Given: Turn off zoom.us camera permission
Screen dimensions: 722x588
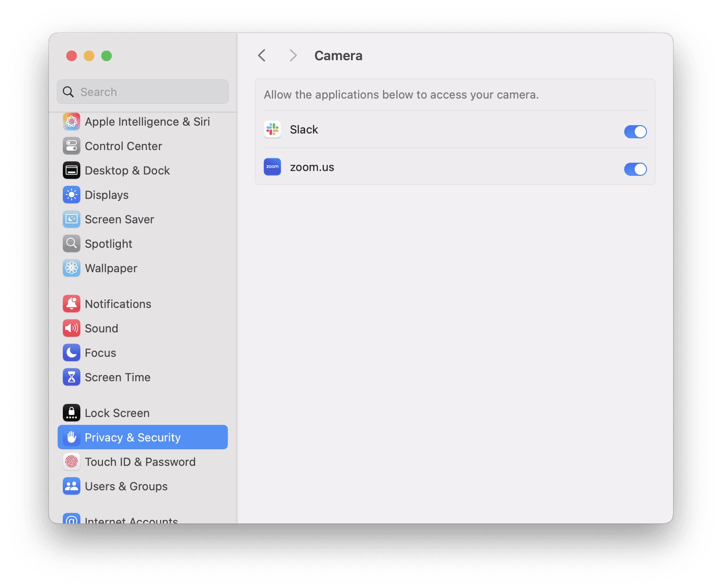Looking at the screenshot, I should pyautogui.click(x=635, y=169).
